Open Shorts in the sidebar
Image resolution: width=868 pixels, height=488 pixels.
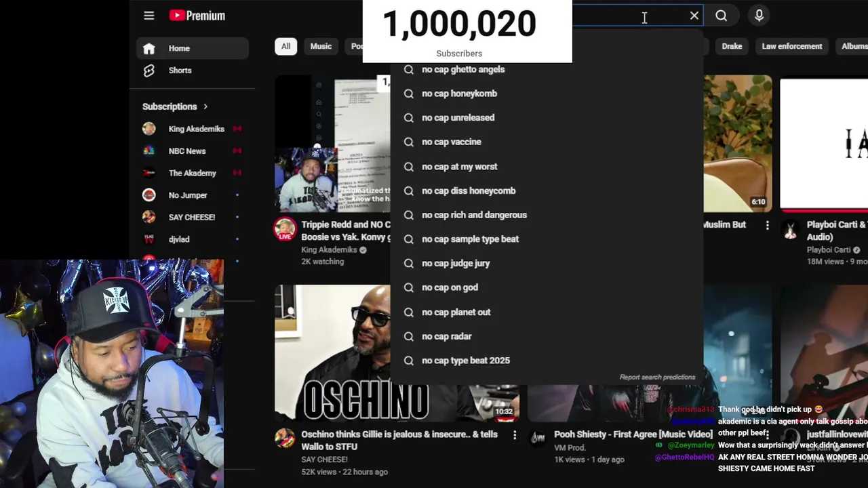(x=193, y=70)
